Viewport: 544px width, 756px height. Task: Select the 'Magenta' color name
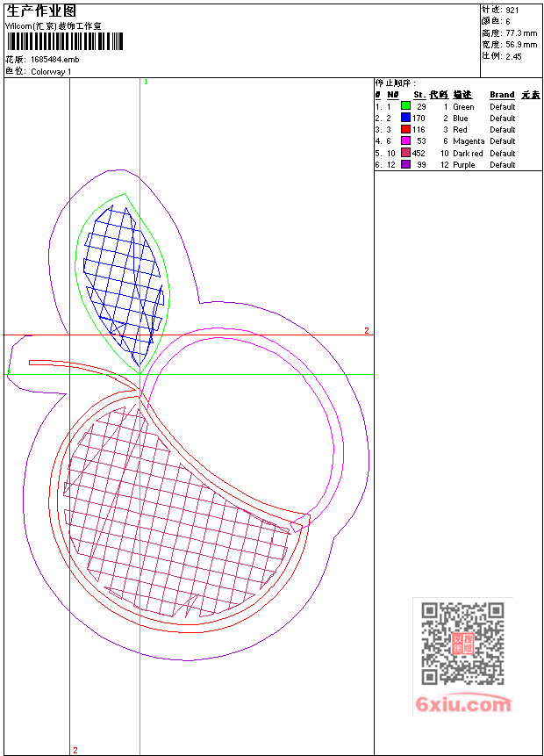(x=469, y=141)
